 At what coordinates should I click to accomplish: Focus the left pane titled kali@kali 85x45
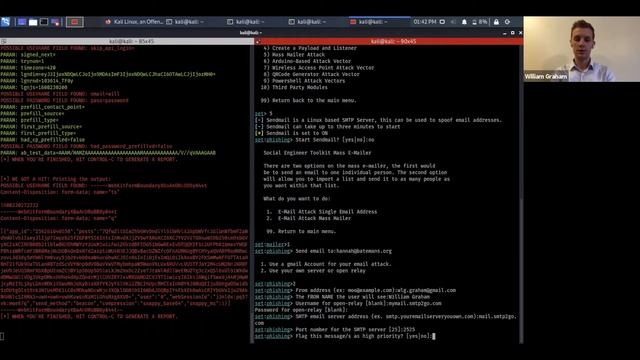pyautogui.click(x=127, y=41)
